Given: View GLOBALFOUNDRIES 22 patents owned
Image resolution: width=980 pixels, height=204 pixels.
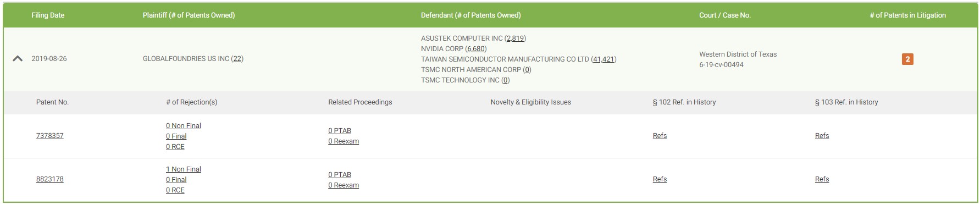Looking at the screenshot, I should (237, 59).
